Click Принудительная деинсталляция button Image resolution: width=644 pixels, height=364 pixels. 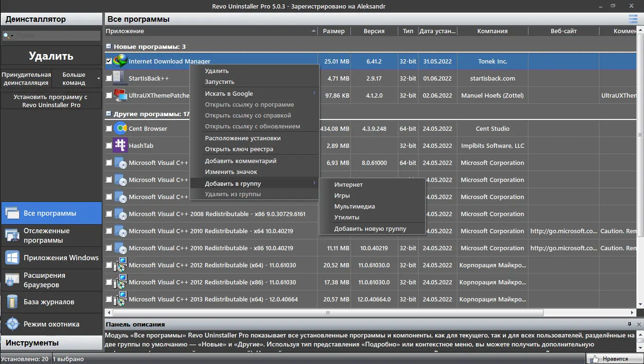[26, 78]
